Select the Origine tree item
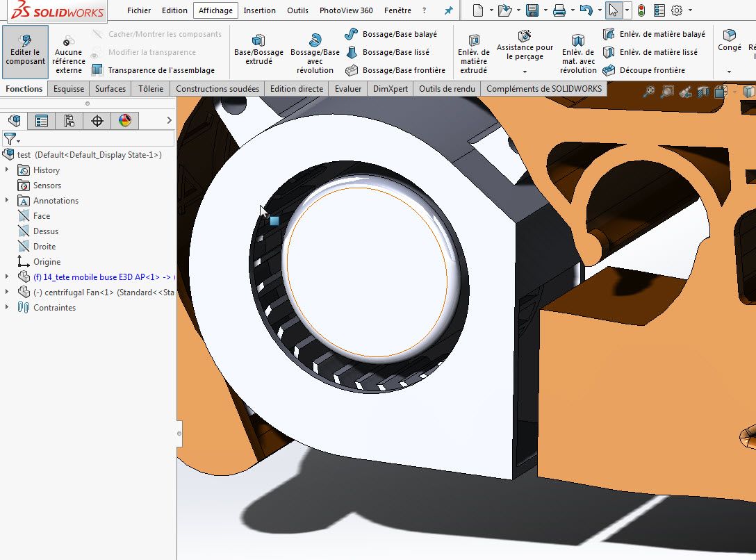756x560 pixels. pyautogui.click(x=47, y=262)
